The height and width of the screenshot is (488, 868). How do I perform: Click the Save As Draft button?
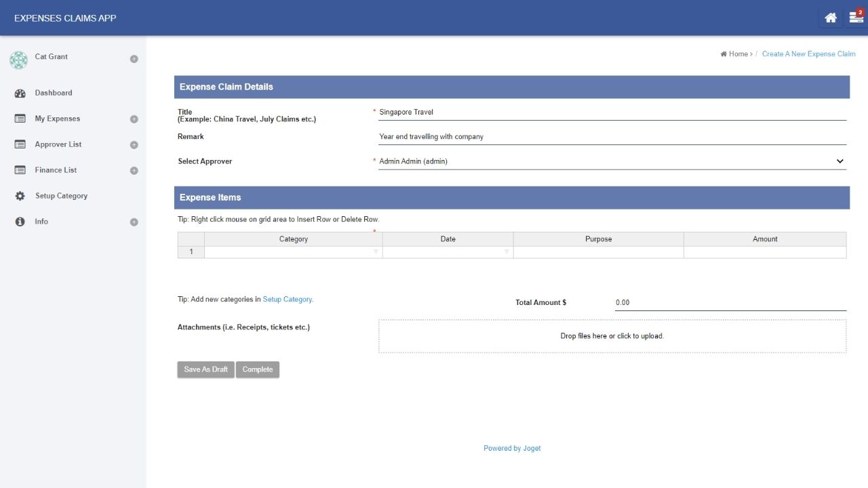click(205, 369)
